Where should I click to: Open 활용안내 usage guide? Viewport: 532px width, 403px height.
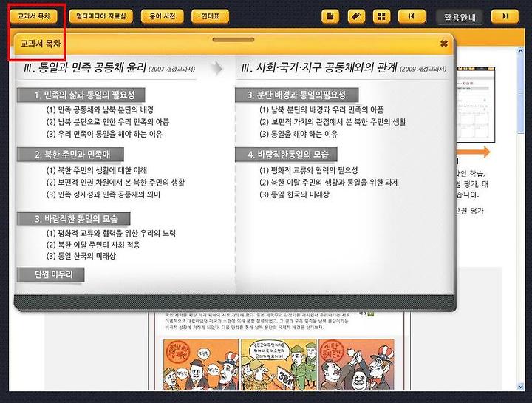click(460, 17)
